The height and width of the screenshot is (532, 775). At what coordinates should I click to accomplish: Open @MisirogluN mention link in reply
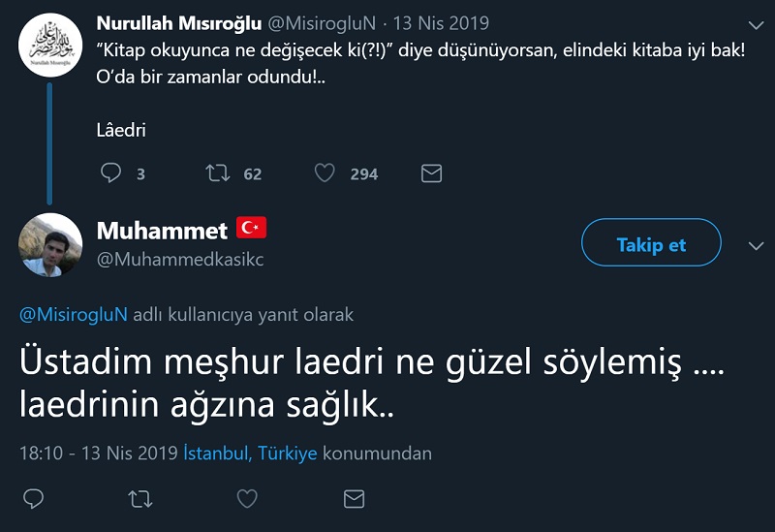coord(73,314)
